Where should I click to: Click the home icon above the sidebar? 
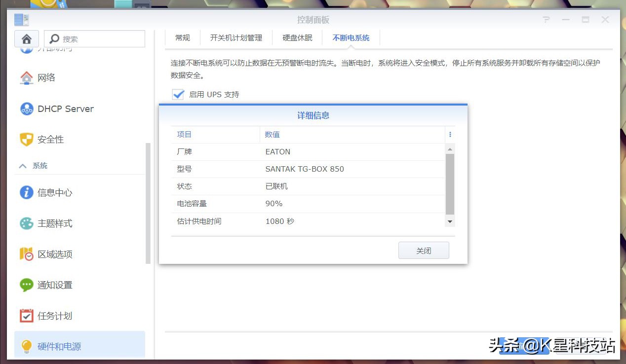pos(26,38)
